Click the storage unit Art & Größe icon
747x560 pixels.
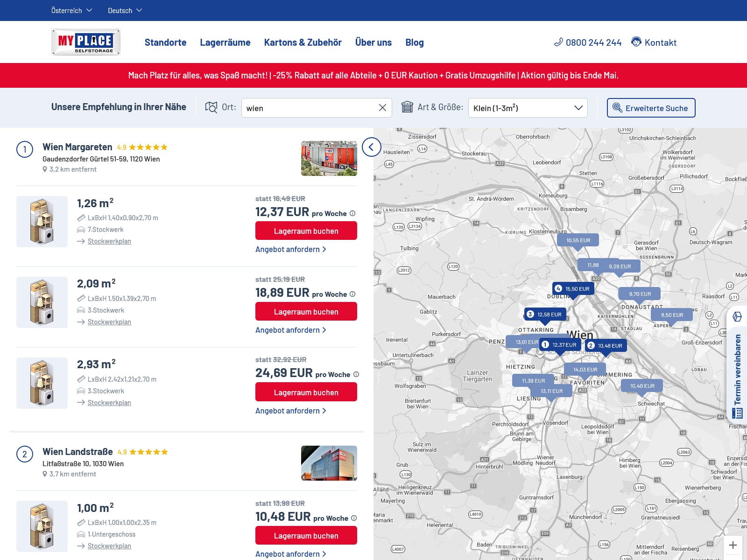coord(407,107)
